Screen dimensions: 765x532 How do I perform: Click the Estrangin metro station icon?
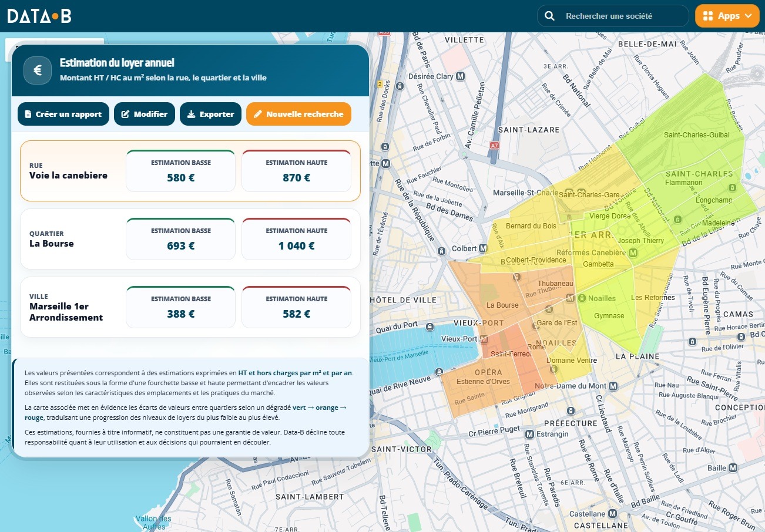529,434
